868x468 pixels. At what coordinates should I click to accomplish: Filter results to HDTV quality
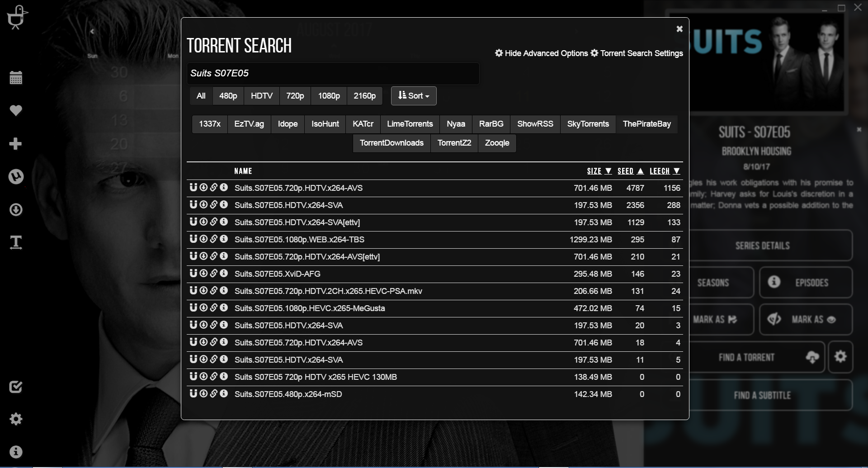click(262, 96)
